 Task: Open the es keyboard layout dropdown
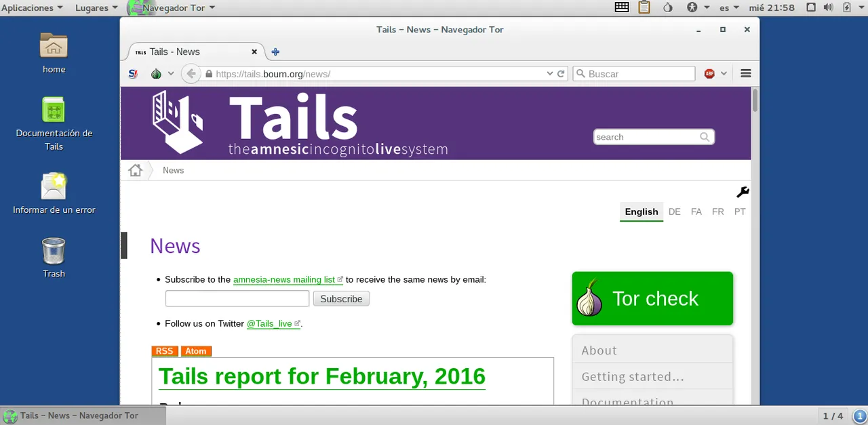(729, 7)
